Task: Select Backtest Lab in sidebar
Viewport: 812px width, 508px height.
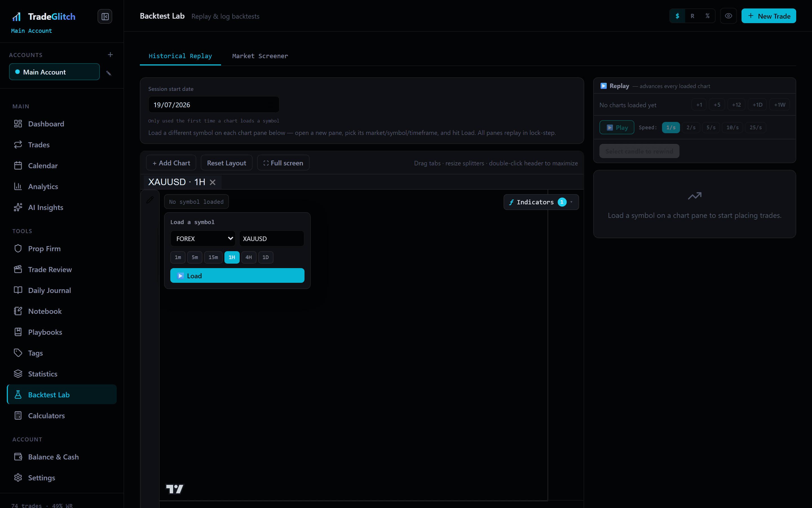Action: 62,395
